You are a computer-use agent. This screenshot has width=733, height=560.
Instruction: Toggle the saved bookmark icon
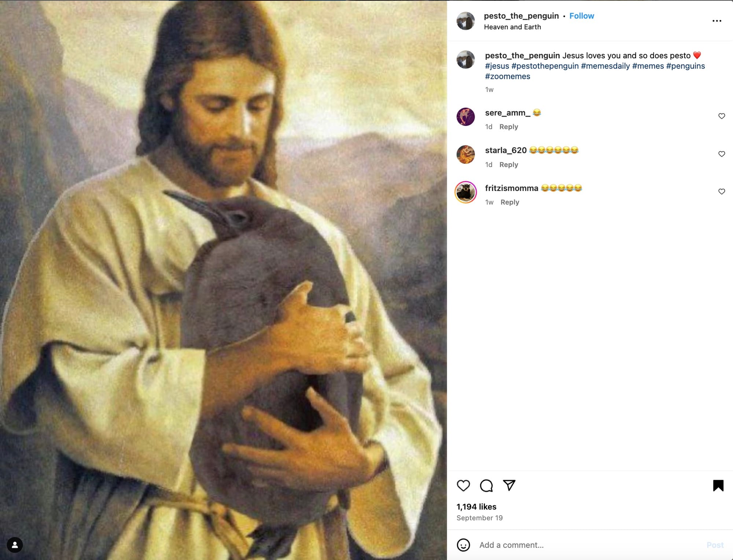[x=718, y=486]
